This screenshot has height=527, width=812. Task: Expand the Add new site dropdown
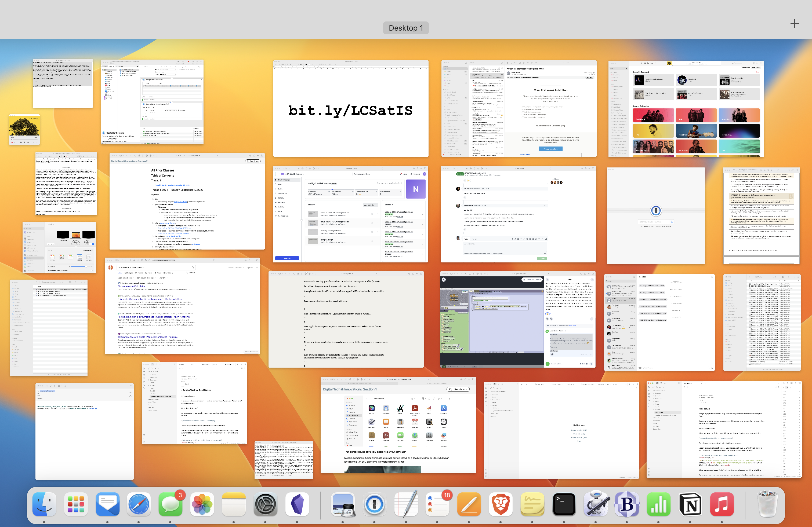[371, 205]
